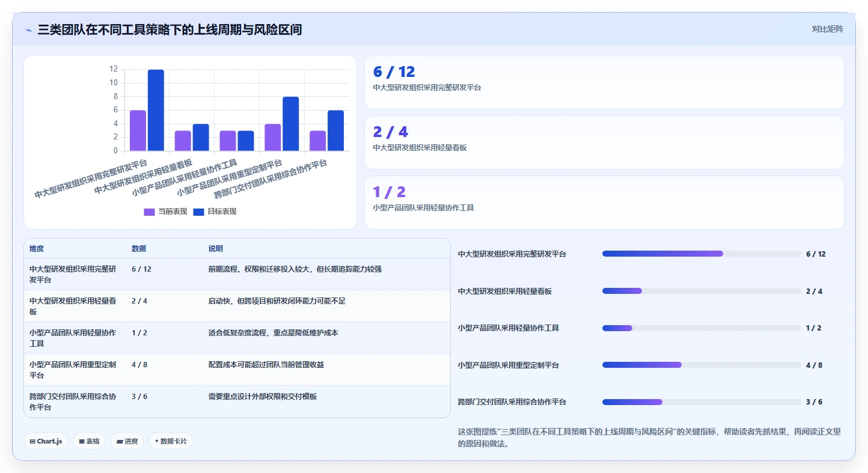The width and height of the screenshot is (868, 473).
Task: Click the 进度 tag chip
Action: point(127,441)
